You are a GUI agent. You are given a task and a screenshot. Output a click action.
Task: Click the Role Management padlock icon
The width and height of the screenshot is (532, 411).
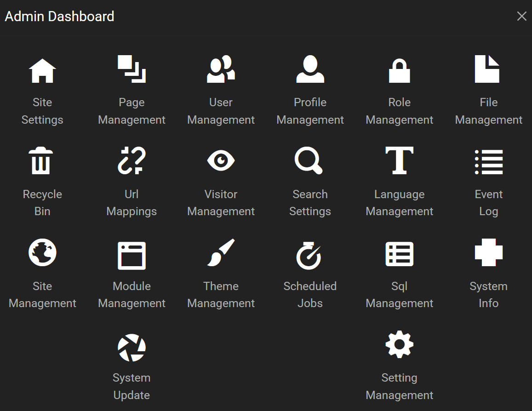[399, 71]
